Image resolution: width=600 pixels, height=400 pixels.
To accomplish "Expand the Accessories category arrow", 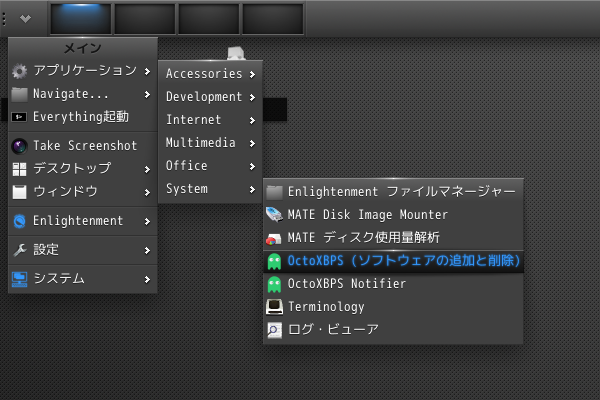I will coord(252,74).
